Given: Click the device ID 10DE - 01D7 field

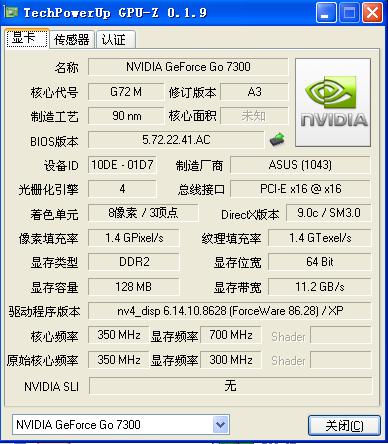Looking at the screenshot, I should click(122, 165).
